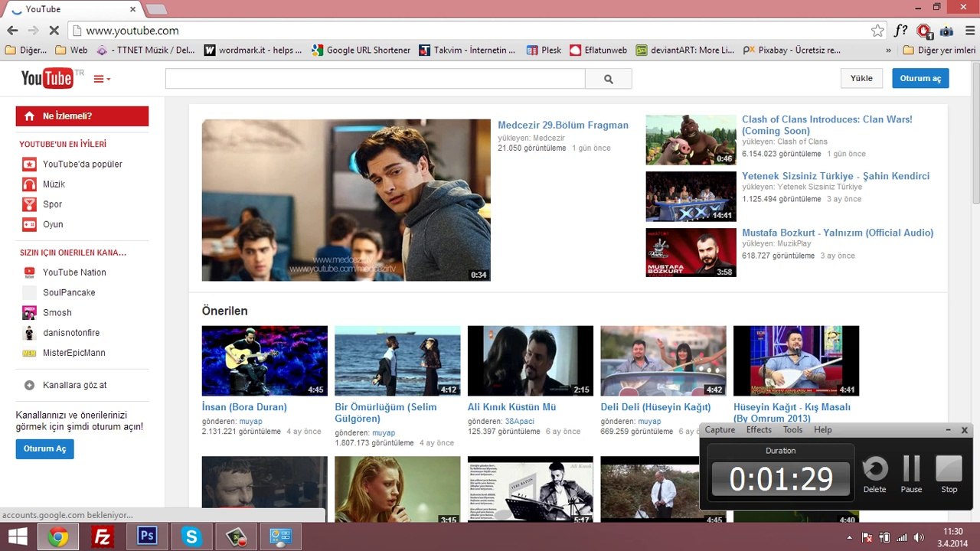Open the YouTube guide menu icon
This screenshot has width=980, height=551.
tap(102, 79)
